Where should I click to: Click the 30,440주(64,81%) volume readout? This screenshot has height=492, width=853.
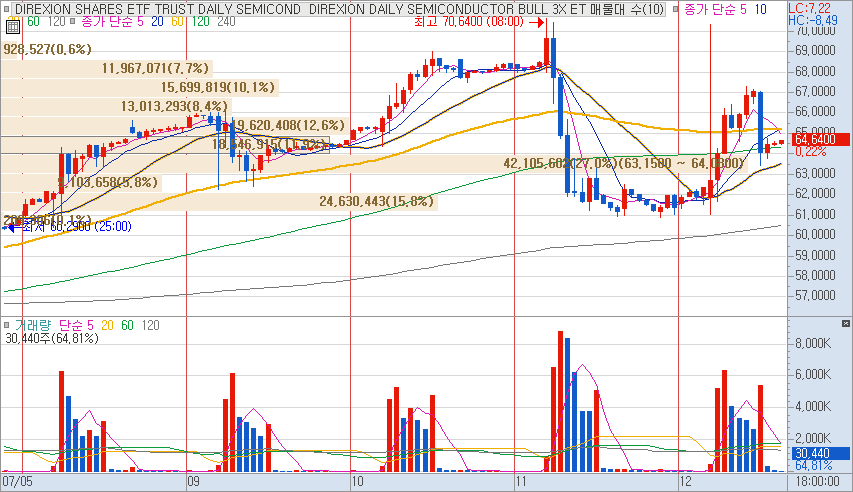pos(52,338)
